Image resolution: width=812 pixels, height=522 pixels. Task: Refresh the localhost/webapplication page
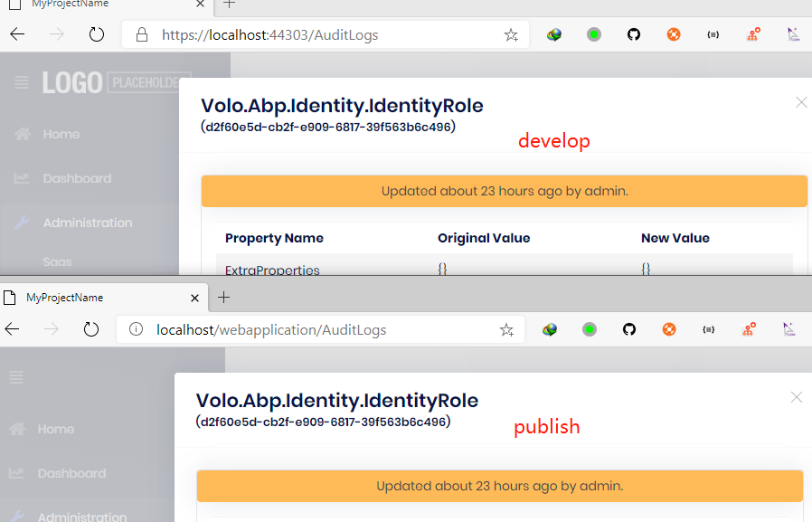91,329
